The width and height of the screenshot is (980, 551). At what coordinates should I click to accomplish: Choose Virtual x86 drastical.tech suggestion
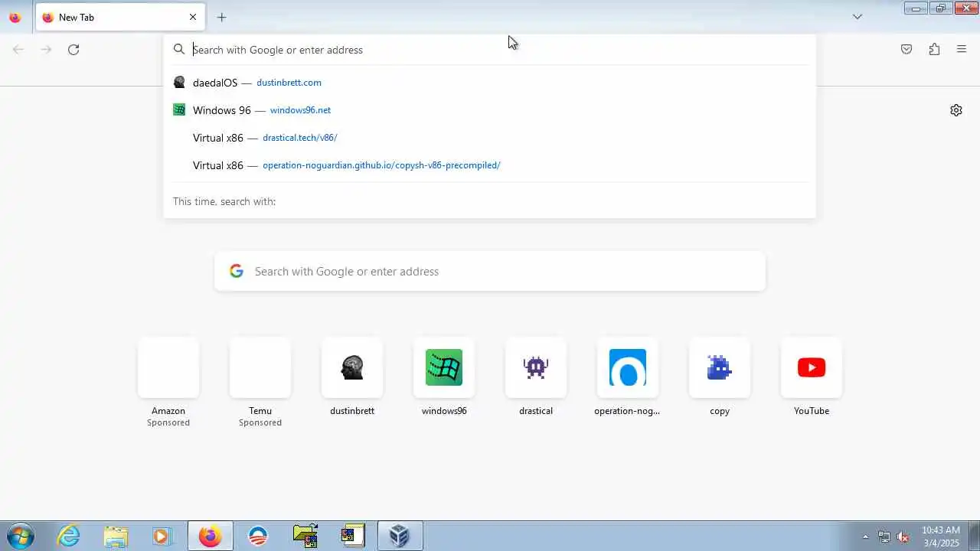coord(490,138)
